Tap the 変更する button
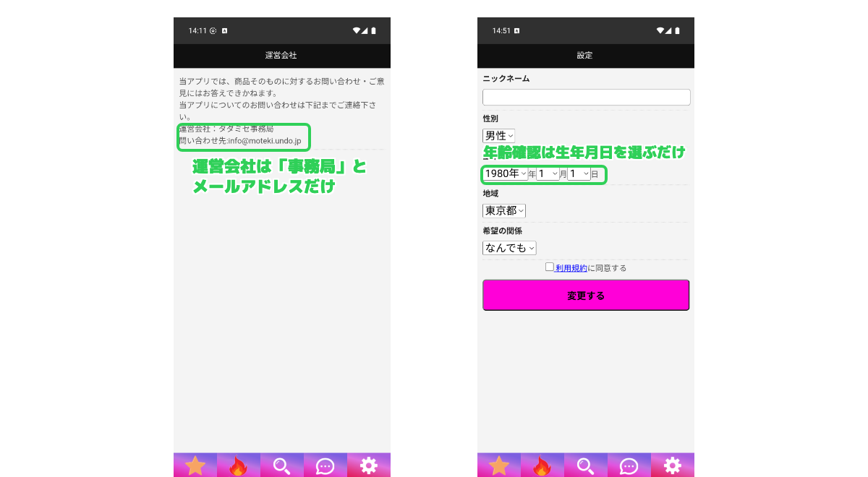Image resolution: width=868 pixels, height=477 pixels. 586,295
